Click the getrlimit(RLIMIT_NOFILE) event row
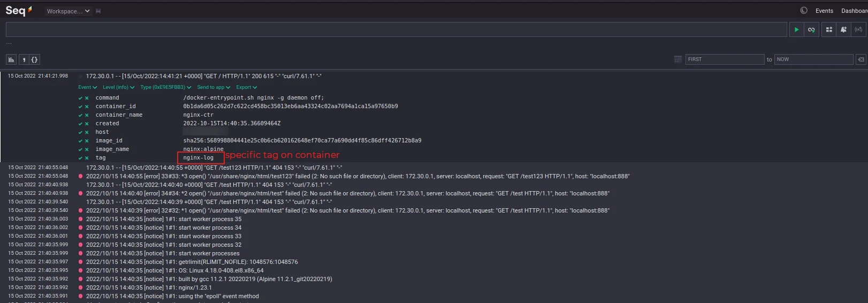Screen dimensions: 868x303 [x=192, y=262]
